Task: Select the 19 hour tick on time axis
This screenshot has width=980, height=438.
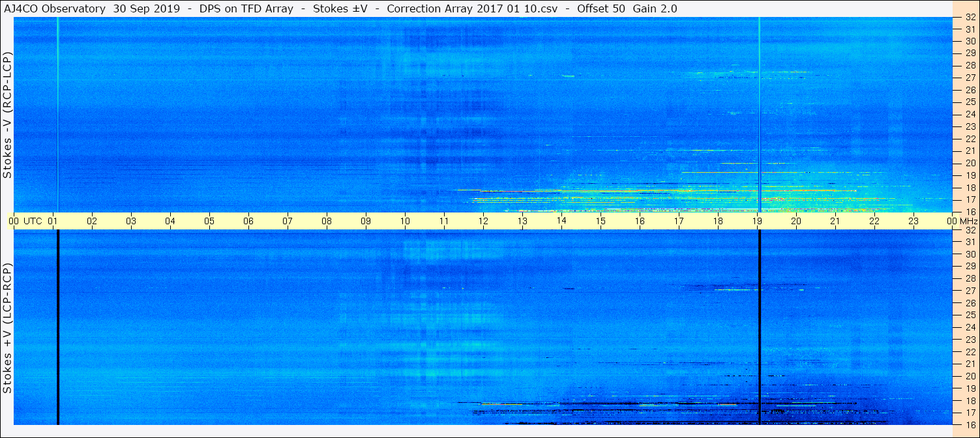Action: click(x=758, y=222)
